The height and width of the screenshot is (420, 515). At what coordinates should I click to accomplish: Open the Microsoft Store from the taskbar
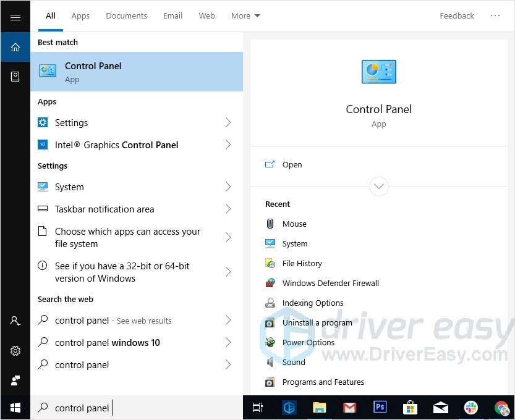[x=410, y=408]
